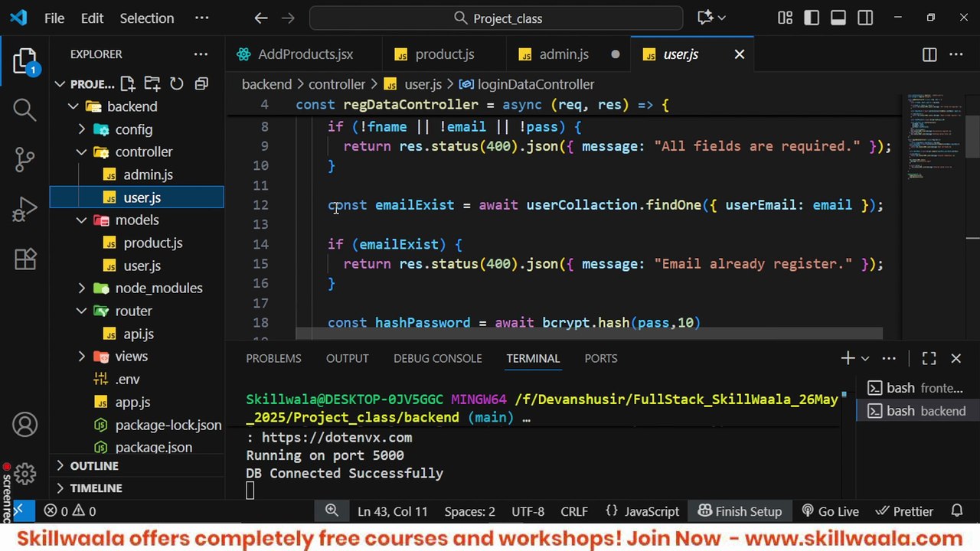Open the File menu
Screen dimensions: 980x551
54,18
